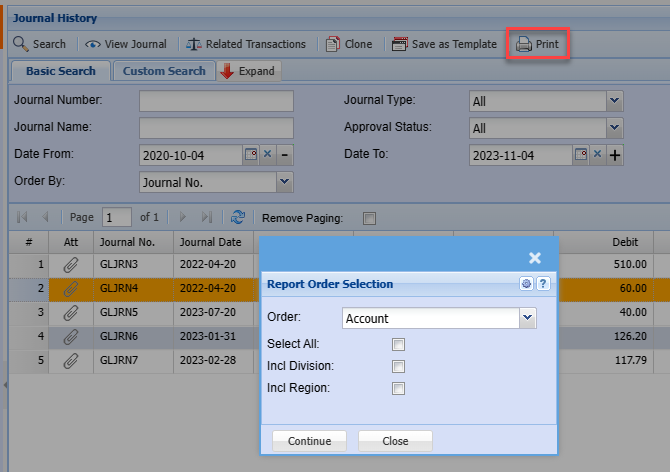This screenshot has height=472, width=670.
Task: Select journal GLJRN3 cell
Action: point(133,264)
